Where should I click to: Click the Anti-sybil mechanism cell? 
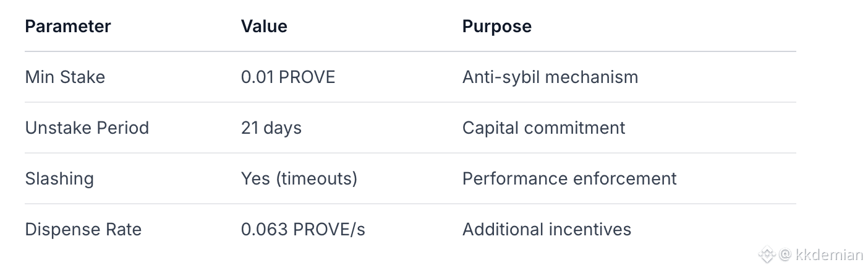click(x=550, y=77)
